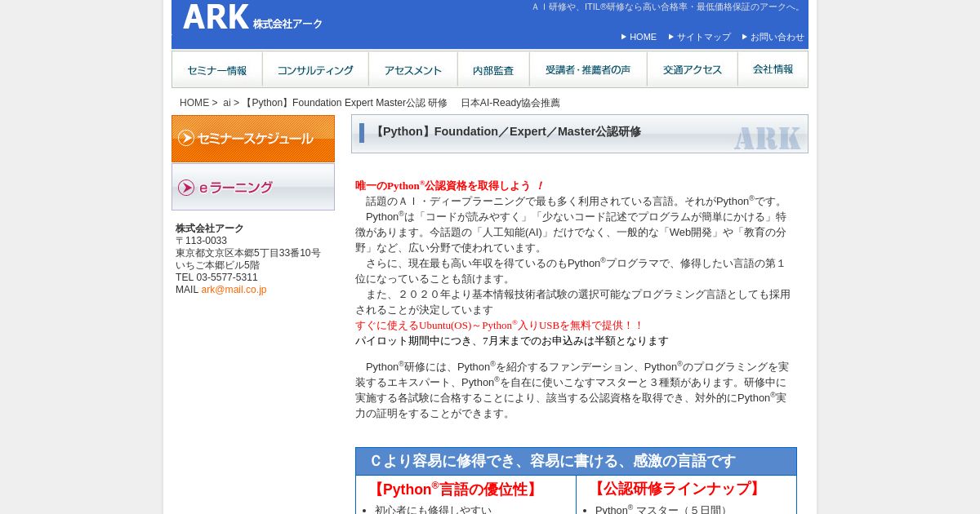Click the Ｃより容易に修得でき blue table header
980x514 pixels.
pos(576,461)
